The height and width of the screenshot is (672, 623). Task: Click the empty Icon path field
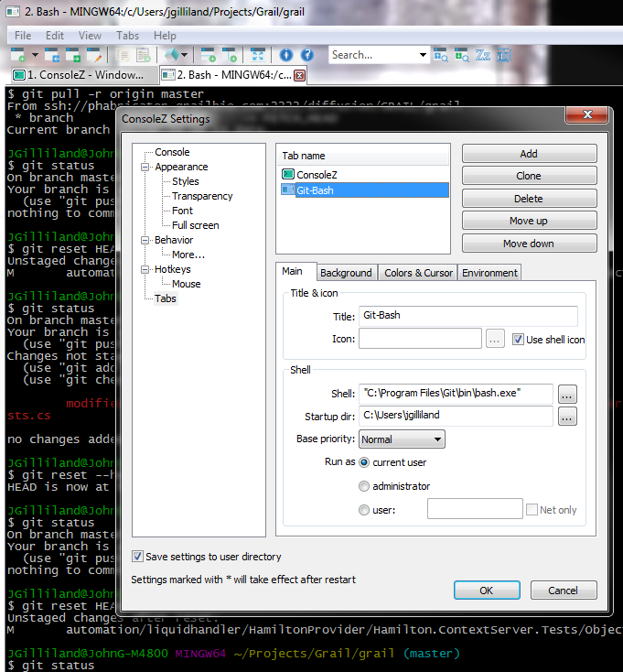[420, 339]
